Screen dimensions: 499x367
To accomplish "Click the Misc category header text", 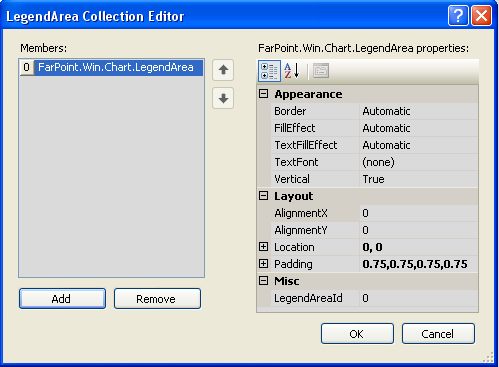I will point(287,281).
